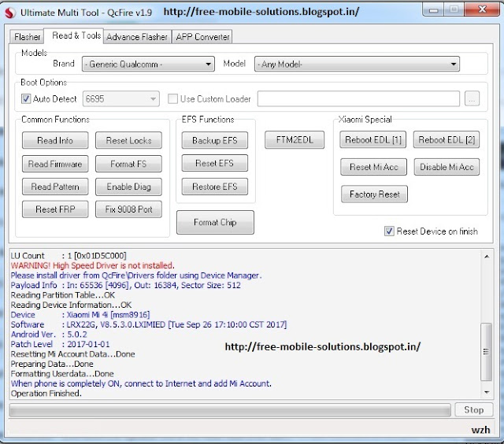
Task: Click the 'Please install driver from QcFire\Drivers' line
Action: (136, 276)
